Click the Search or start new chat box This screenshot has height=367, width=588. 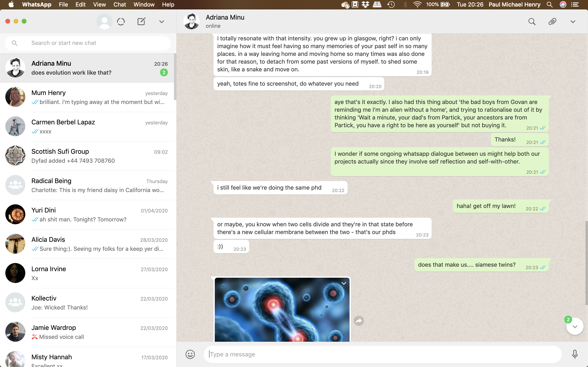97,43
